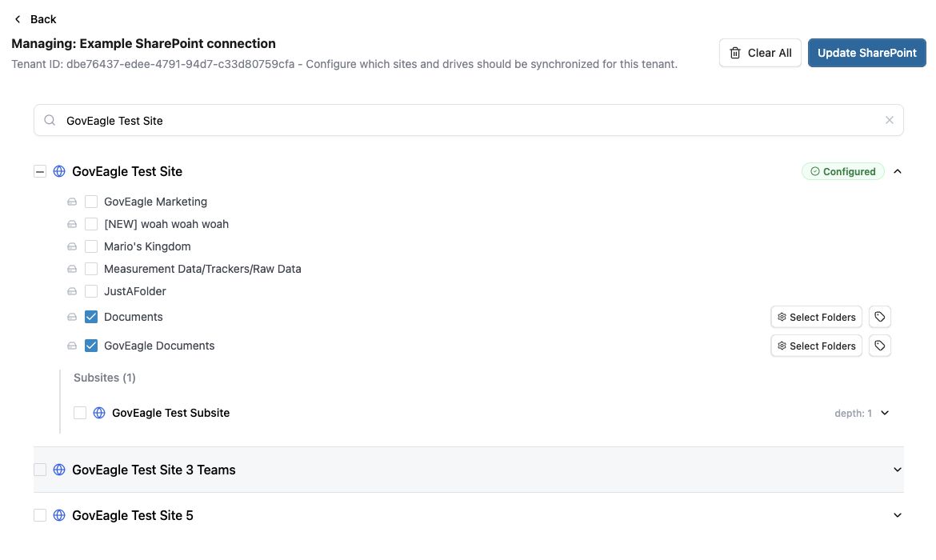Screen dimensions: 936x560
Task: Click the GovEagle Test Subsite name
Action: (x=170, y=413)
